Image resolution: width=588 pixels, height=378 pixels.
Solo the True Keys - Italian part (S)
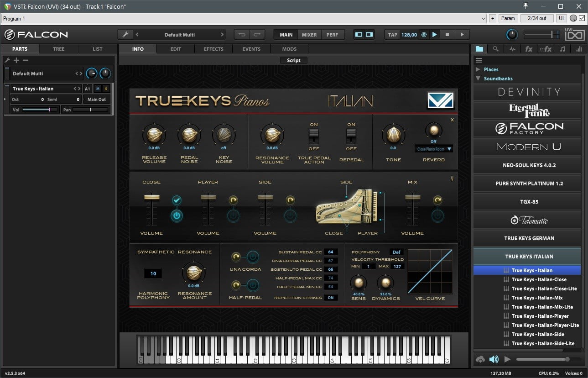(x=106, y=89)
